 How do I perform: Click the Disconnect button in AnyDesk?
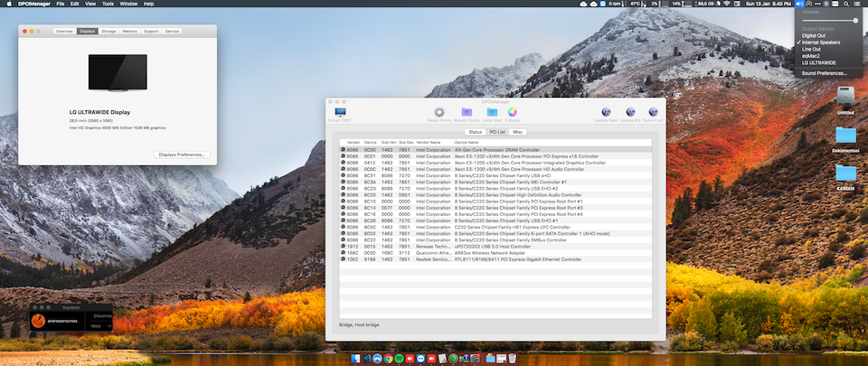tap(102, 315)
